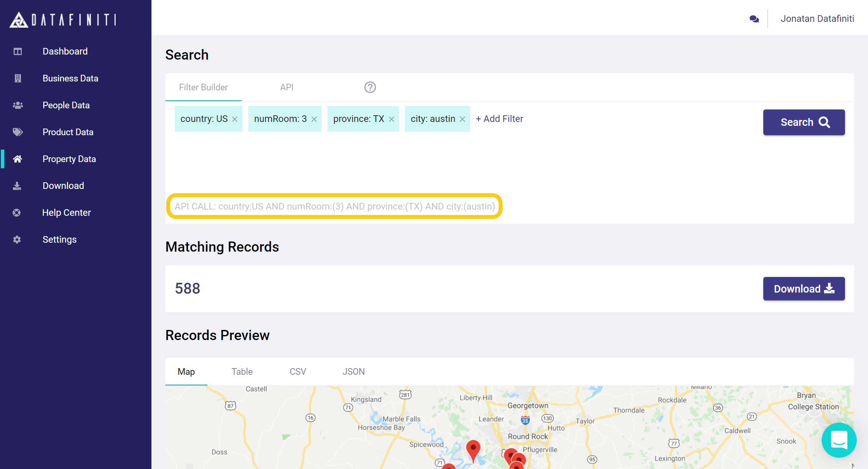
Task: Click the Help Center lifebuoy icon
Action: point(17,213)
